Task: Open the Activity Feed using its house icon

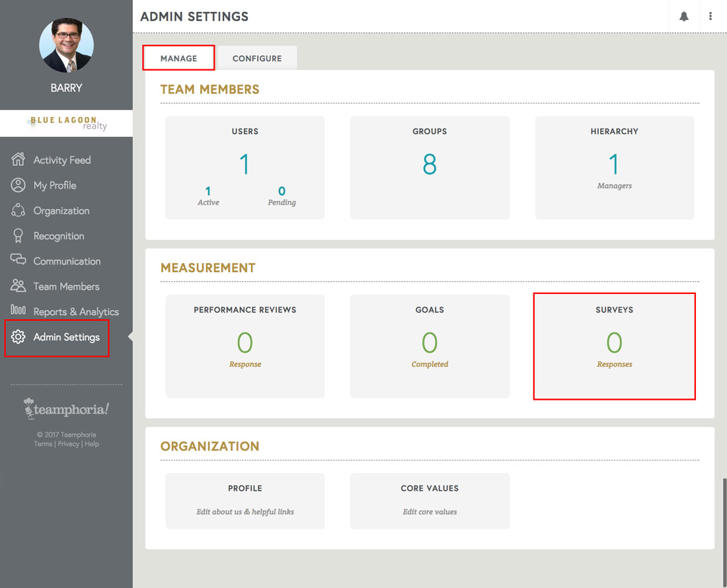Action: click(19, 159)
